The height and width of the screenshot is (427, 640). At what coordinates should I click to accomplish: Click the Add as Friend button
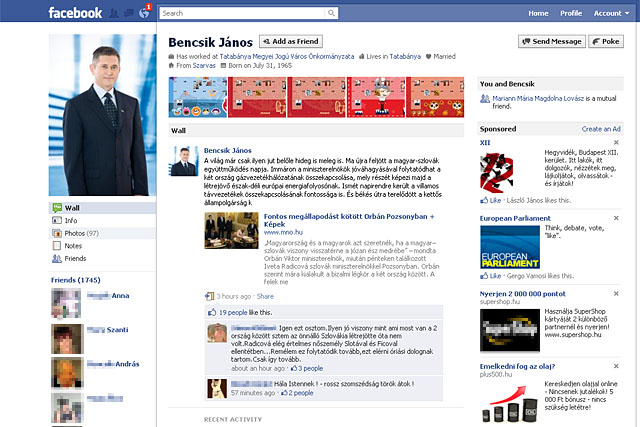[291, 41]
